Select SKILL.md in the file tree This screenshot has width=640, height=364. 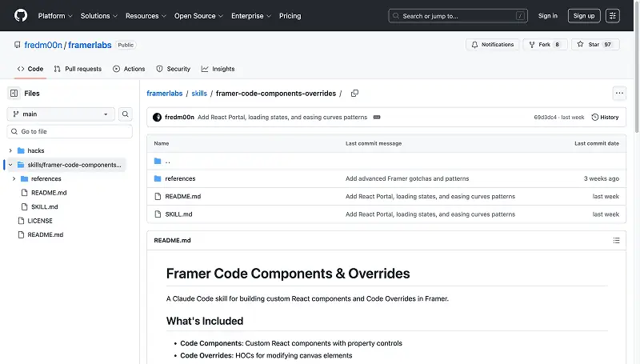[x=45, y=207]
